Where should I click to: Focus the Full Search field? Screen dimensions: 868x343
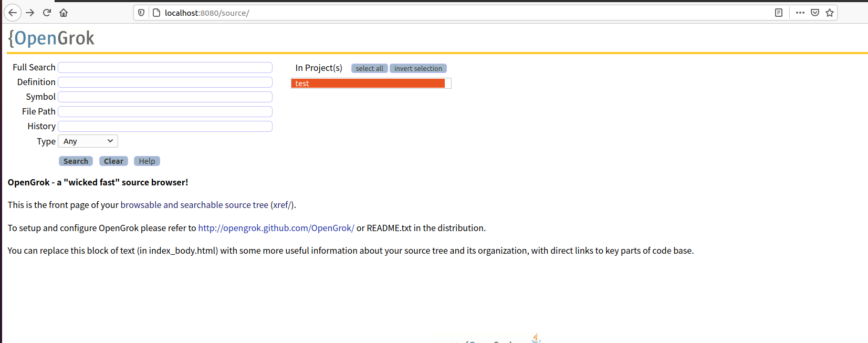165,67
